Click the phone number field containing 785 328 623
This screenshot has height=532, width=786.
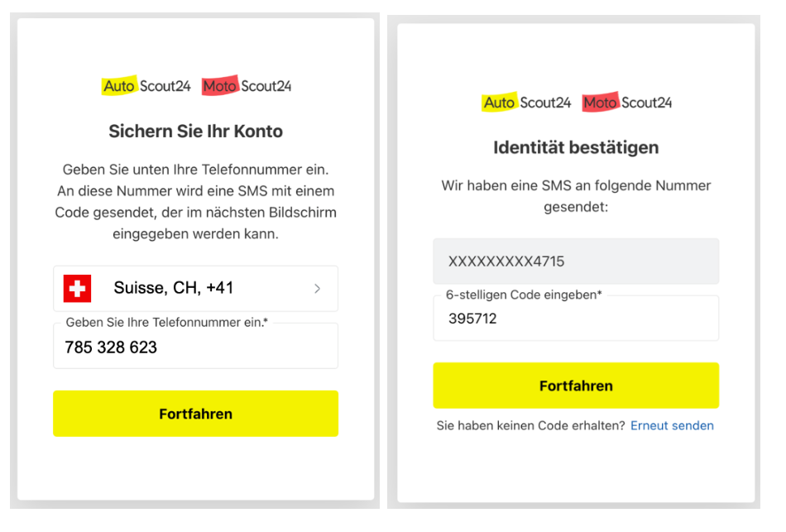(195, 346)
